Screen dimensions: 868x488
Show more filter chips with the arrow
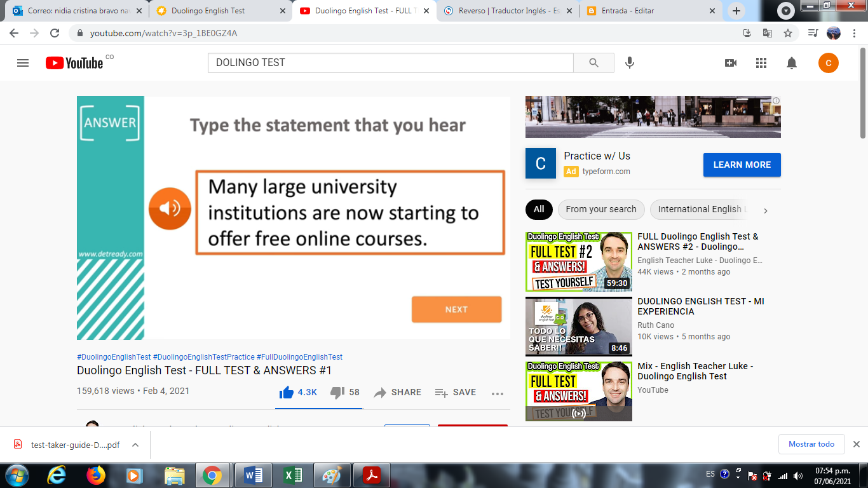point(766,210)
